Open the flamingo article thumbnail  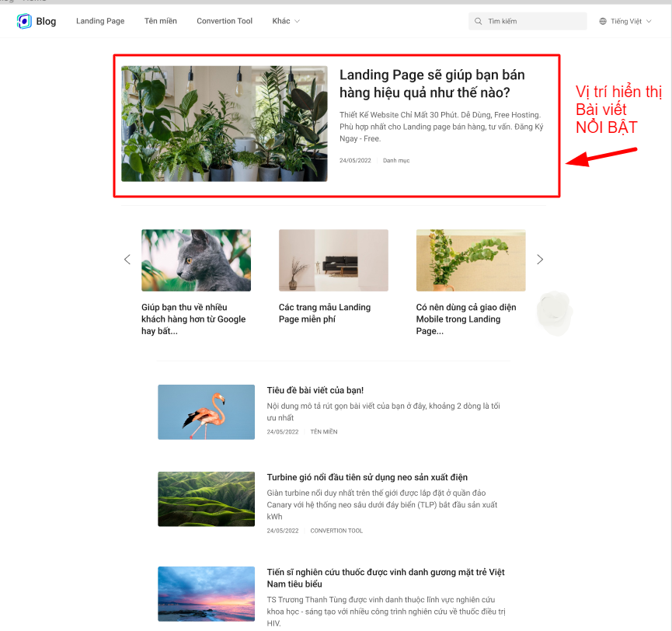click(206, 412)
